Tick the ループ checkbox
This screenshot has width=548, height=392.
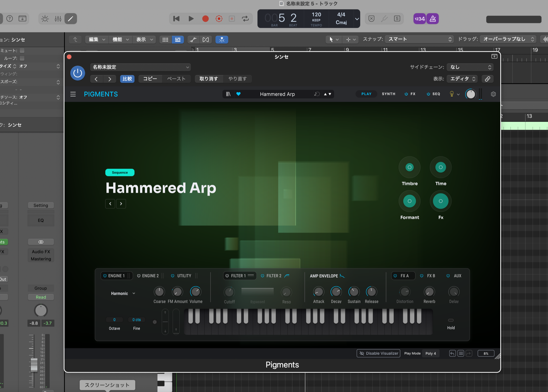(22, 58)
